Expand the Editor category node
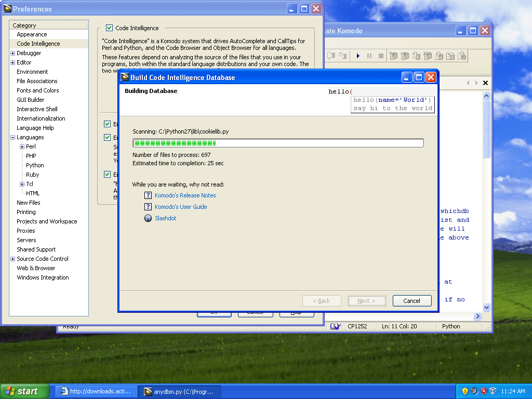 click(12, 62)
